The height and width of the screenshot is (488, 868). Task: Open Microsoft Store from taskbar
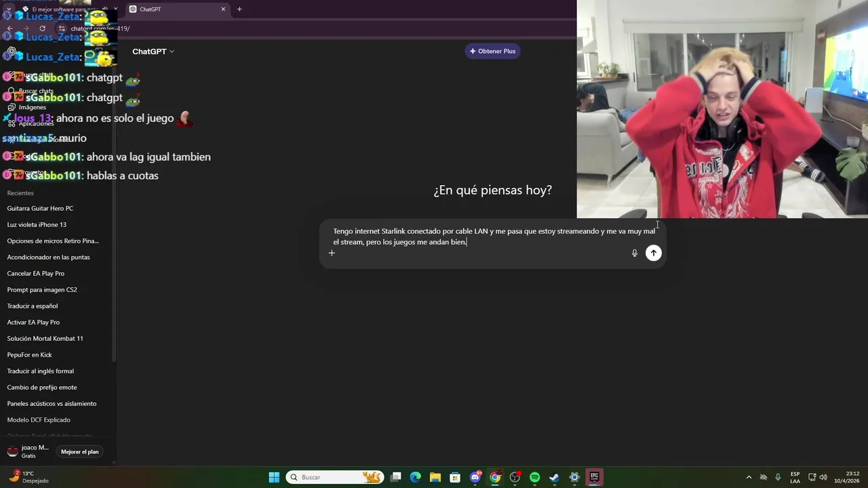455,477
